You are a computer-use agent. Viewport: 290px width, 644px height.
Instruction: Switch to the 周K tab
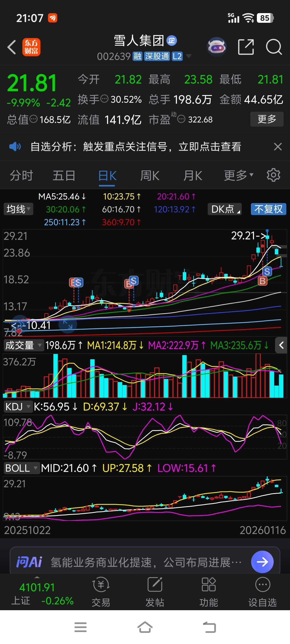pos(150,175)
